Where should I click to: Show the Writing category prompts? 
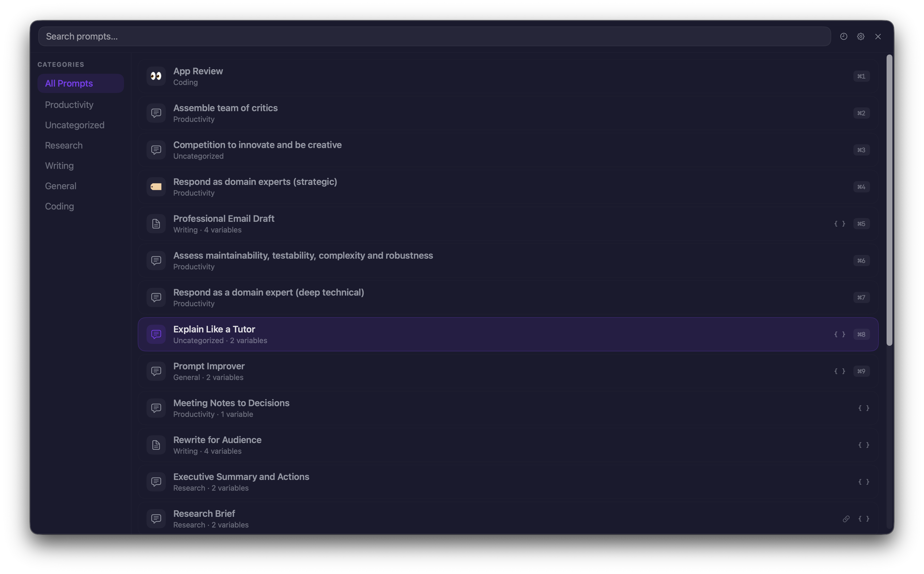(59, 165)
